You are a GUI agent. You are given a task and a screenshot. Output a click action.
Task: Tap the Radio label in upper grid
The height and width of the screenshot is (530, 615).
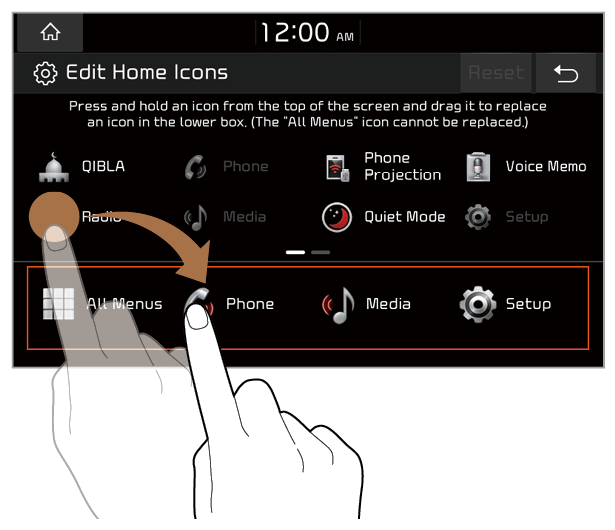101,217
